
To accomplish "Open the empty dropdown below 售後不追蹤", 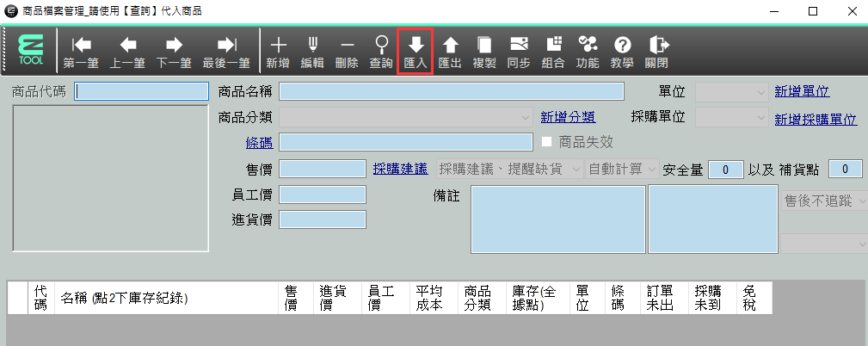I will click(x=824, y=244).
